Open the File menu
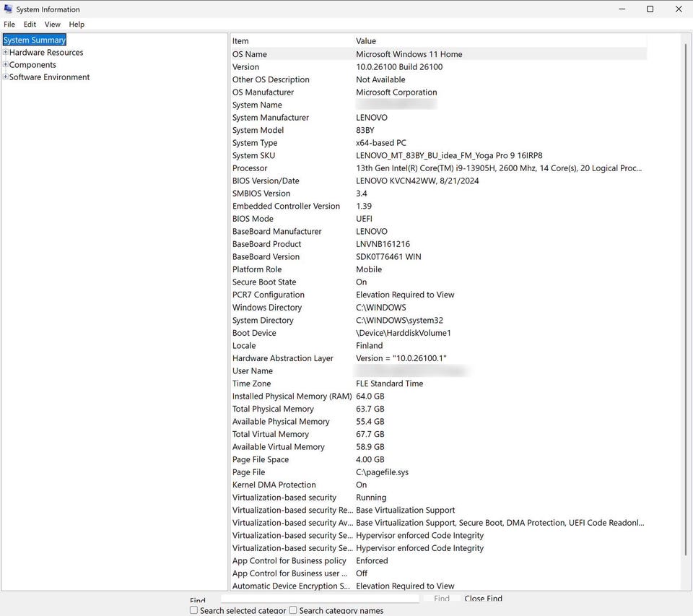The height and width of the screenshot is (616, 693). click(9, 25)
